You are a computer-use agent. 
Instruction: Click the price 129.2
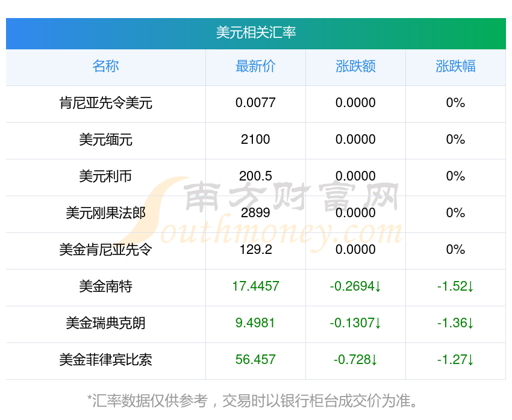click(255, 250)
